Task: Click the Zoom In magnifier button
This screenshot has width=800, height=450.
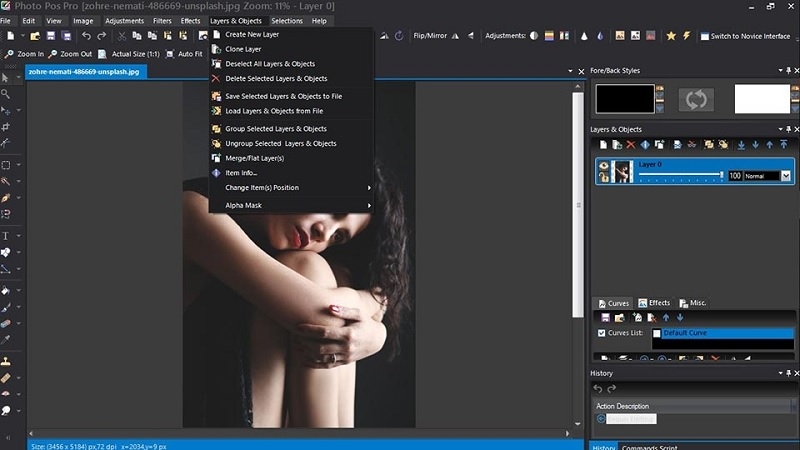Action: point(24,54)
